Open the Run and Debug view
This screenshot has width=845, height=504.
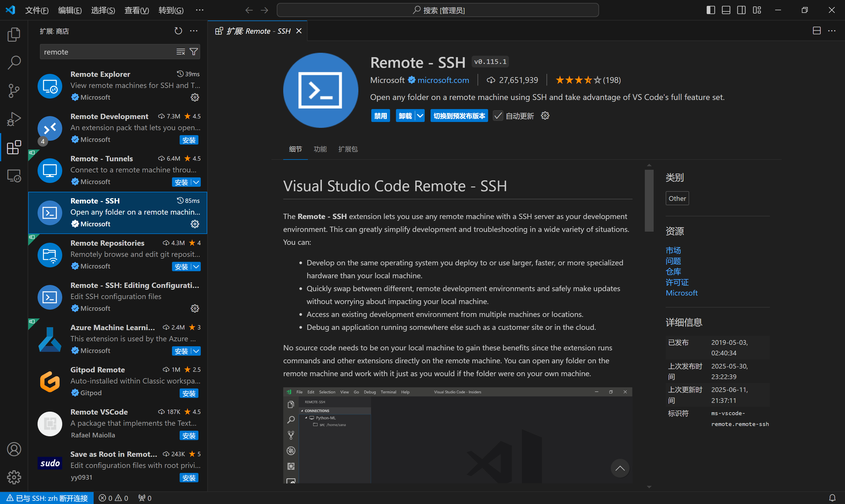(x=14, y=119)
